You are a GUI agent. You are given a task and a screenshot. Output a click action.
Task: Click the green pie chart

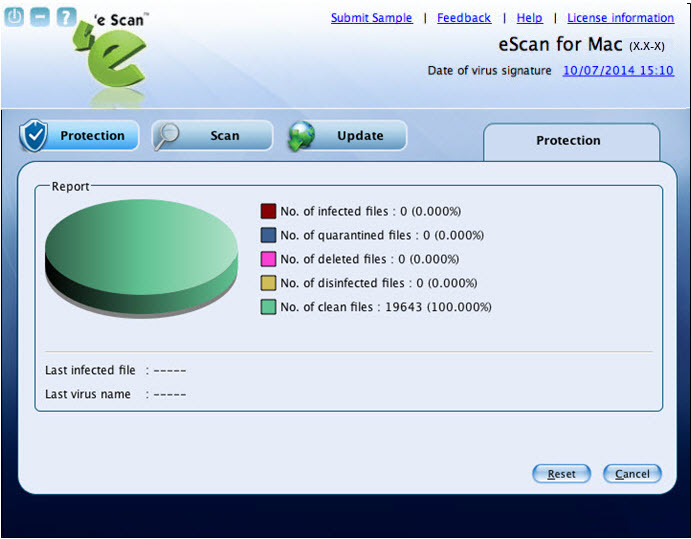point(141,258)
